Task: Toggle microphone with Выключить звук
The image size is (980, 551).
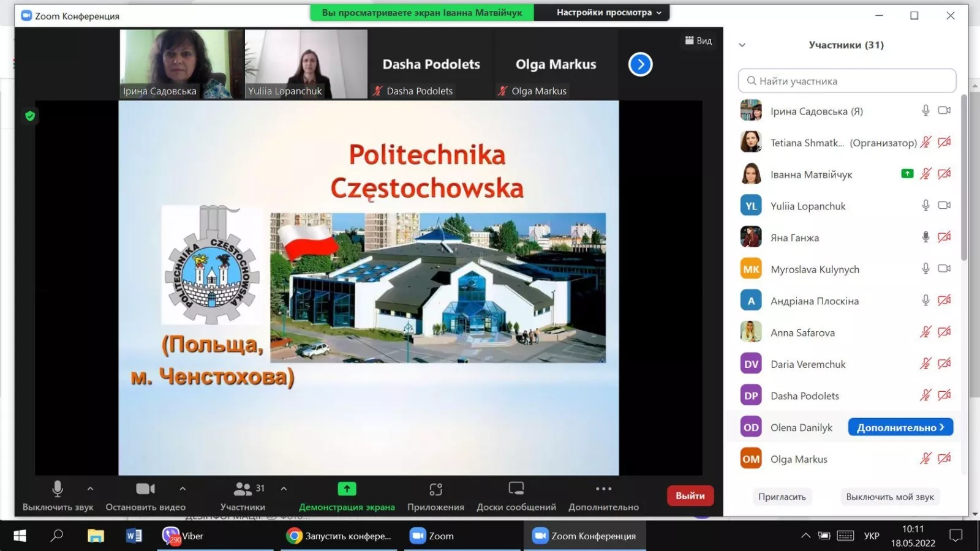Action: click(x=58, y=489)
